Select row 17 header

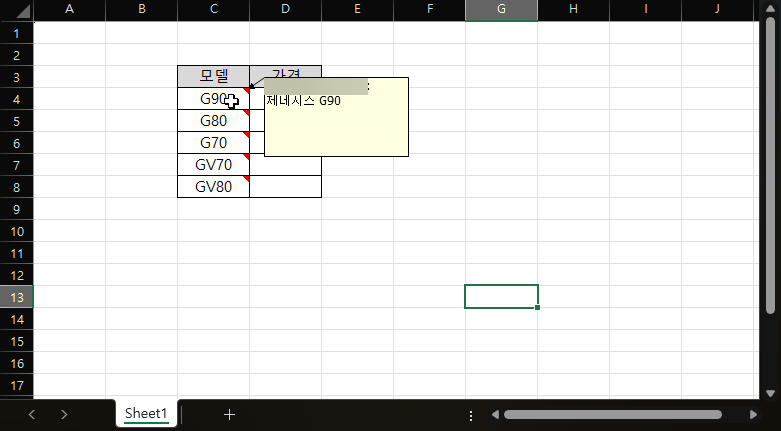coord(16,385)
